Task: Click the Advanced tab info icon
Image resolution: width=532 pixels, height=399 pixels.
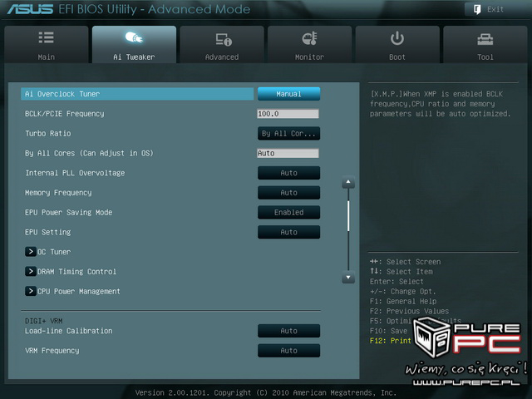Action: click(224, 39)
